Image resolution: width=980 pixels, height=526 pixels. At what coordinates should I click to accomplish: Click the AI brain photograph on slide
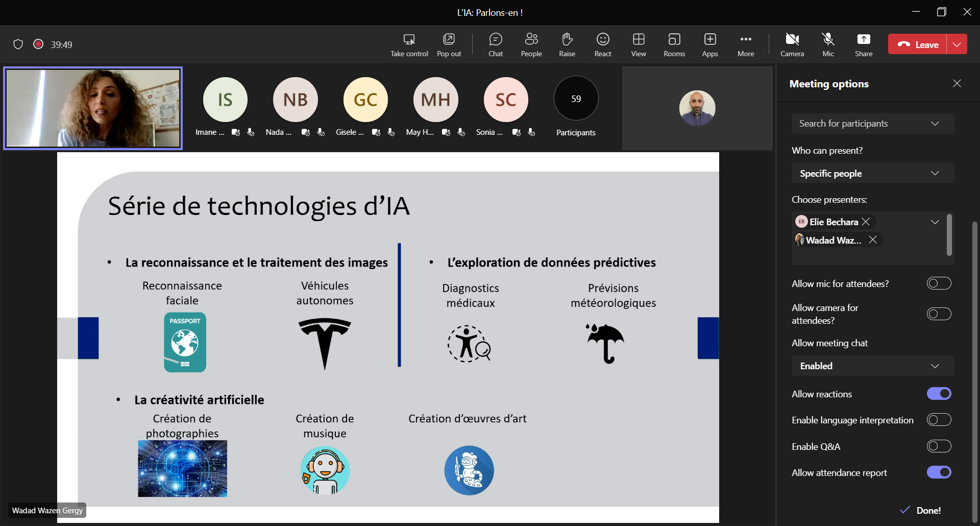tap(182, 468)
